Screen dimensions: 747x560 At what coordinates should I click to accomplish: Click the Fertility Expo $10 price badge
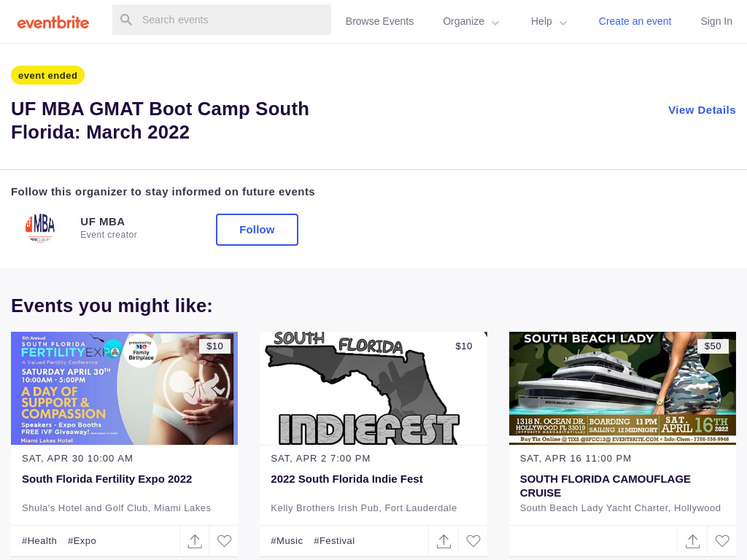(x=214, y=346)
